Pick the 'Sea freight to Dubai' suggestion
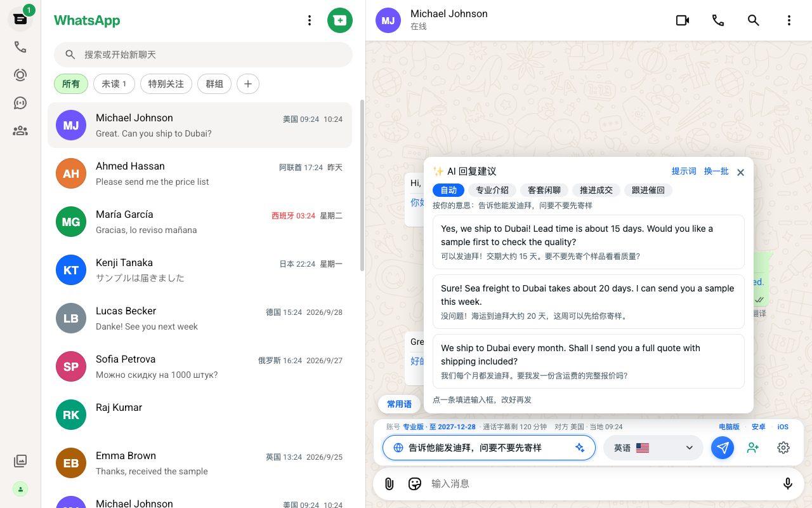Image resolution: width=812 pixels, height=508 pixels. pyautogui.click(x=589, y=302)
